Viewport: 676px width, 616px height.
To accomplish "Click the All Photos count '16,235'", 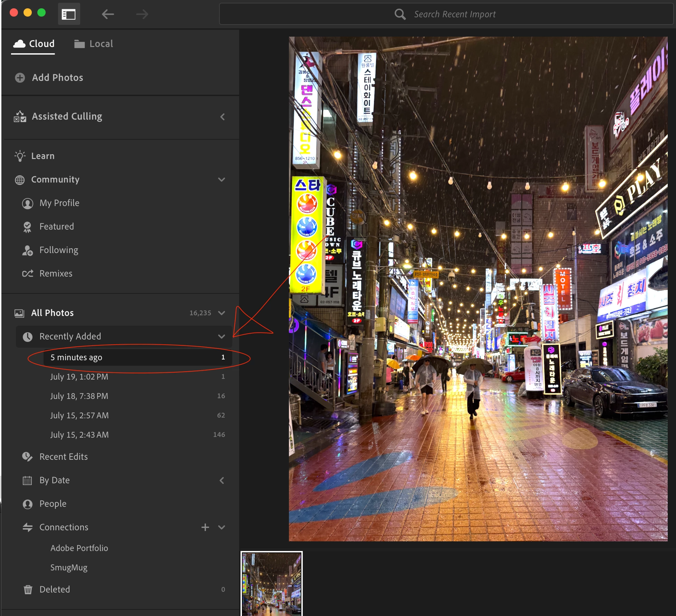I will (200, 313).
